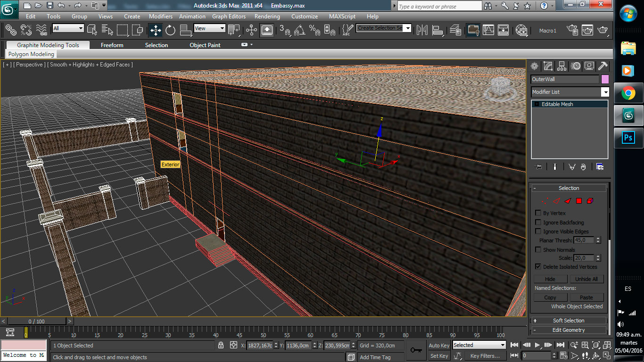Open the Hierarchy command panel tab

[x=561, y=66]
